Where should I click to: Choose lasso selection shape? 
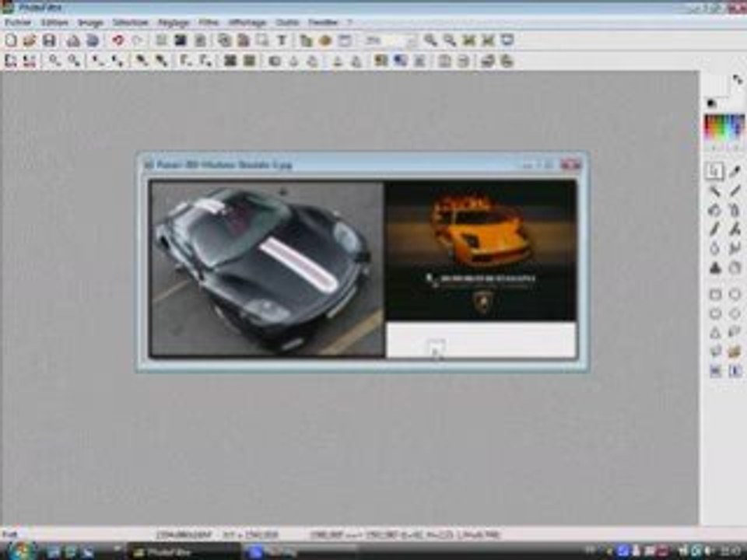[x=735, y=332]
